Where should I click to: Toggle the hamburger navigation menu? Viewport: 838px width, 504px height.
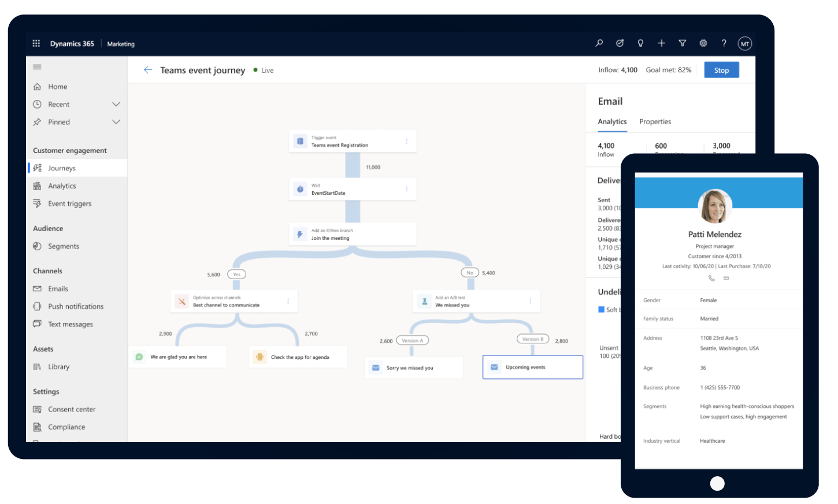click(x=37, y=66)
